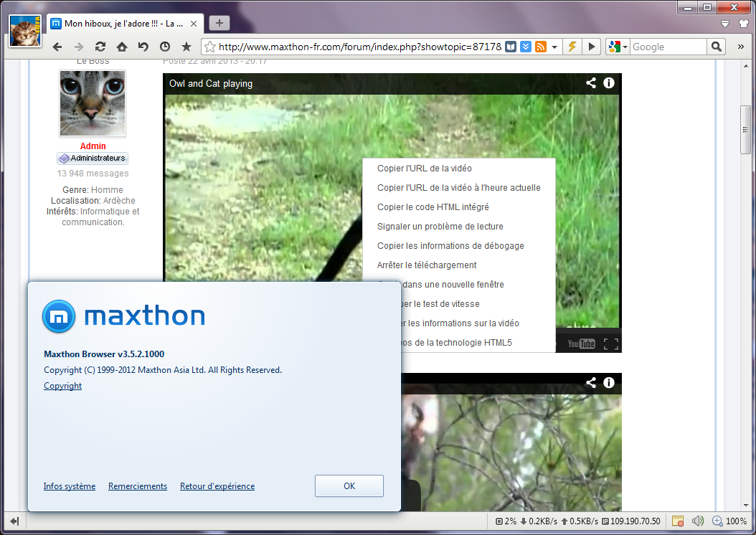Click the Go arrow button
The width and height of the screenshot is (756, 535).
pos(591,47)
